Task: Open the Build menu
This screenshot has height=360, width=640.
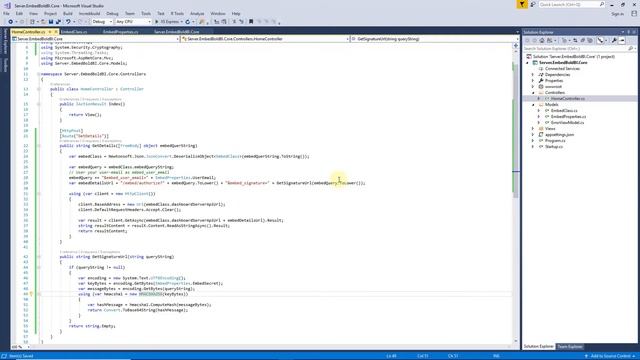Action: click(68, 13)
